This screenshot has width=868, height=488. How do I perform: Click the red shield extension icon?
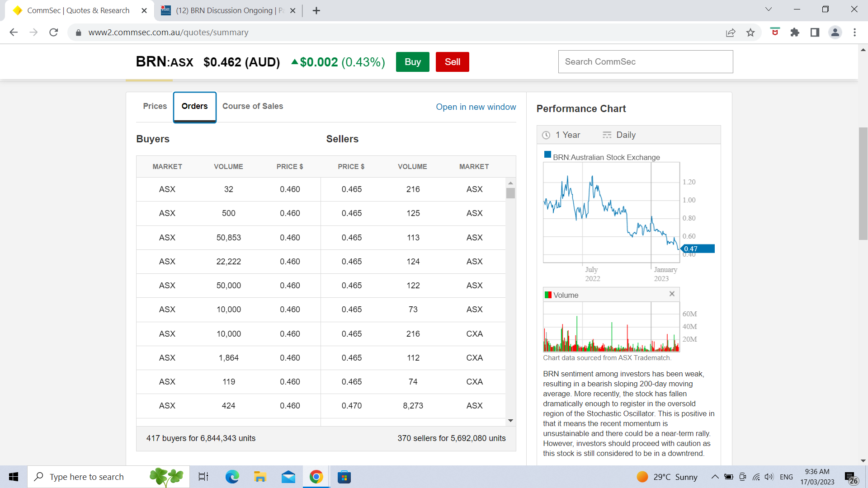[775, 32]
